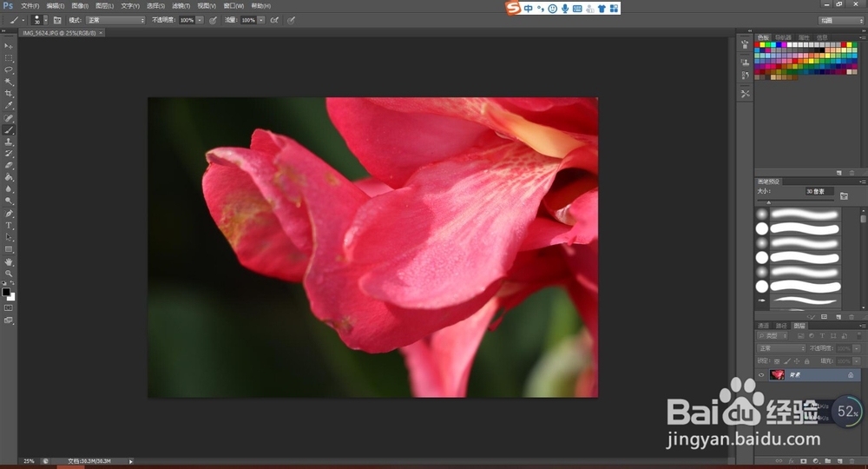This screenshot has height=469, width=868.
Task: Open the document info arrow in status bar
Action: click(x=131, y=460)
